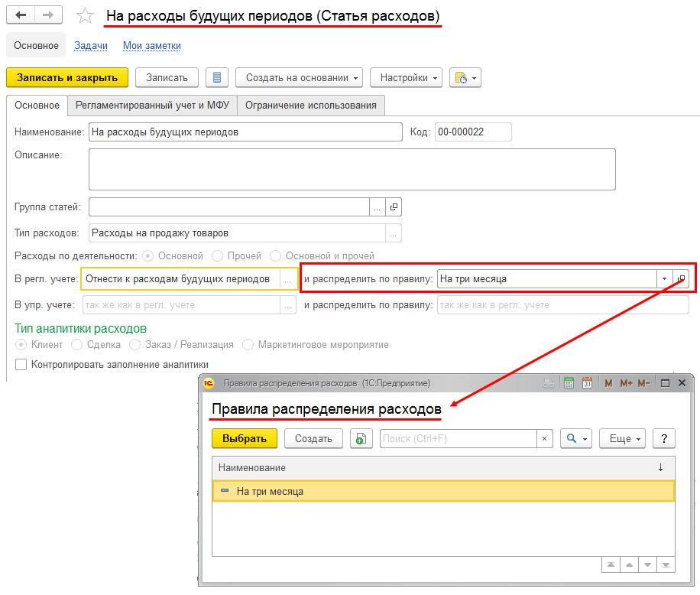Screen dimensions: 700x595
Task: Open the linked form icon next to Группа статей
Action: click(x=394, y=206)
